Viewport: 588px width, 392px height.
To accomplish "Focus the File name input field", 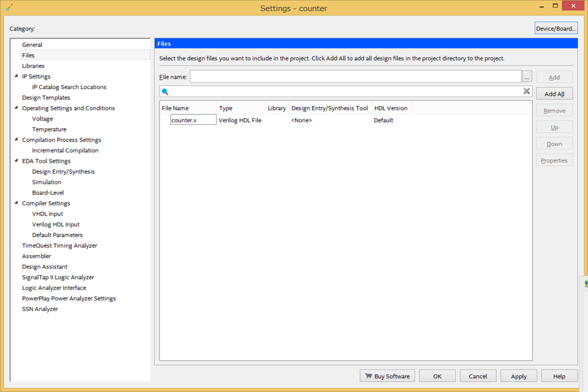I will click(355, 76).
